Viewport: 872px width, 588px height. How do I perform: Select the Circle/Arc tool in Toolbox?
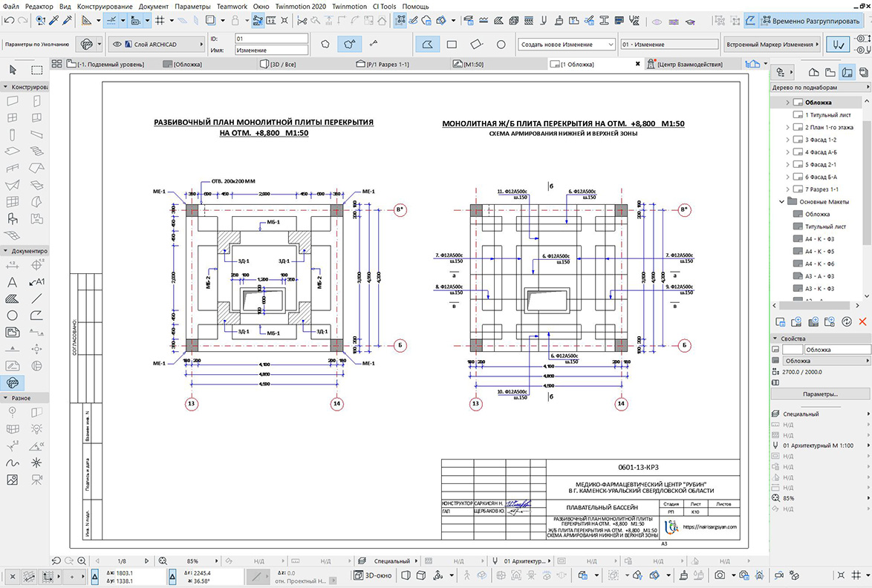click(12, 315)
